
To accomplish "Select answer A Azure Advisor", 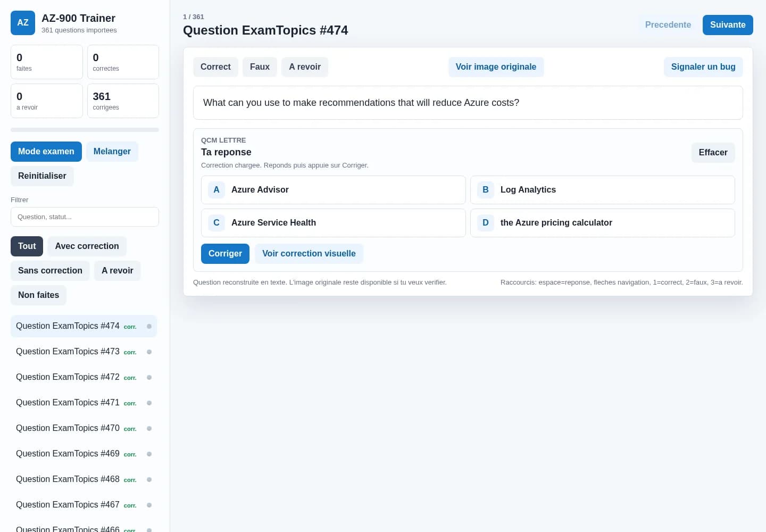I will [334, 190].
